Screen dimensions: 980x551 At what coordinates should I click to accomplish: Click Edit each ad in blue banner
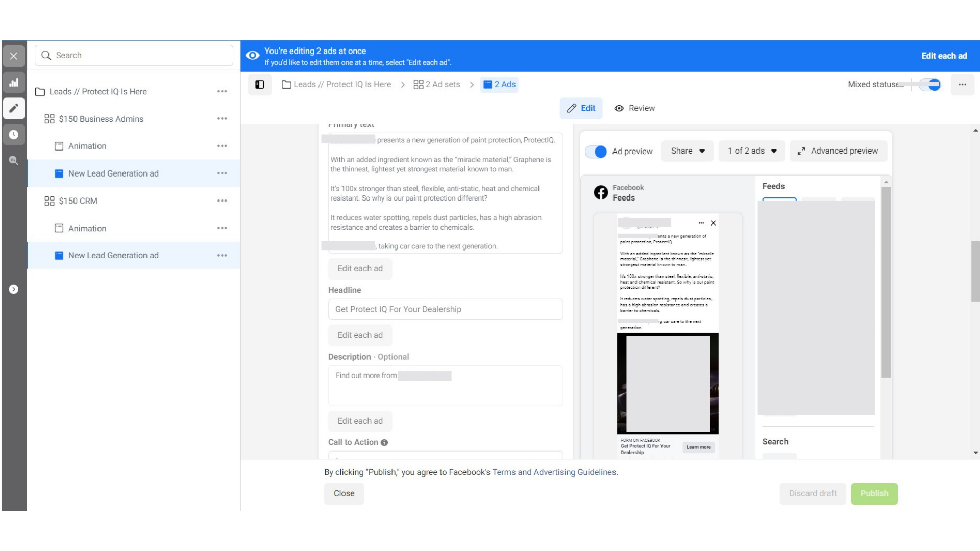pos(944,56)
